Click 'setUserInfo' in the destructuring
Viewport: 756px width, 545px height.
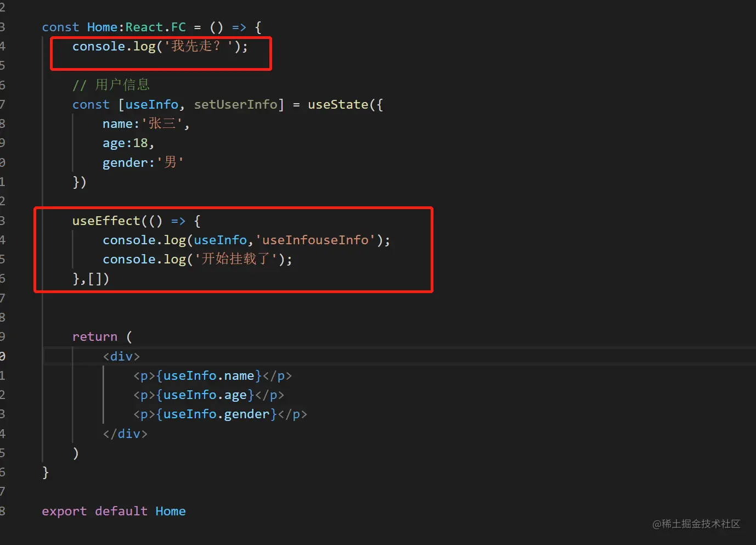tap(236, 104)
